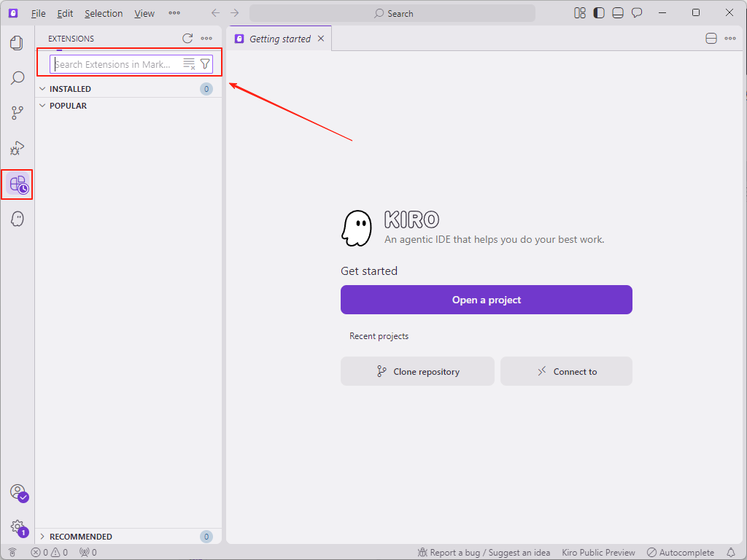Open the Explorer view in activity bar
747x560 pixels.
point(18,42)
